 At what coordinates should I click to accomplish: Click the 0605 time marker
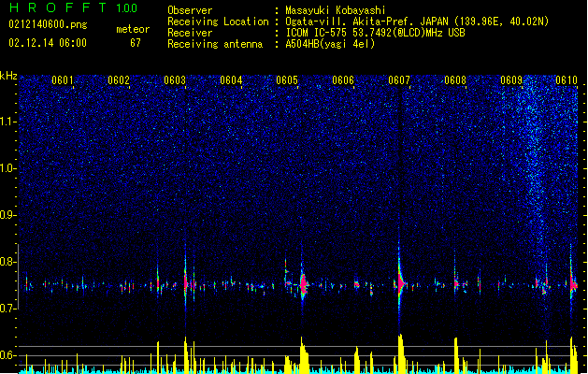click(x=287, y=80)
